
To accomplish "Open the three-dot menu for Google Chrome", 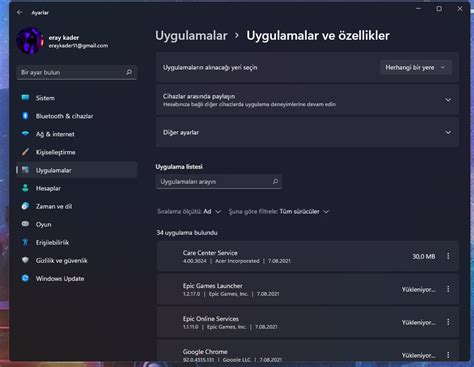I will (448, 355).
